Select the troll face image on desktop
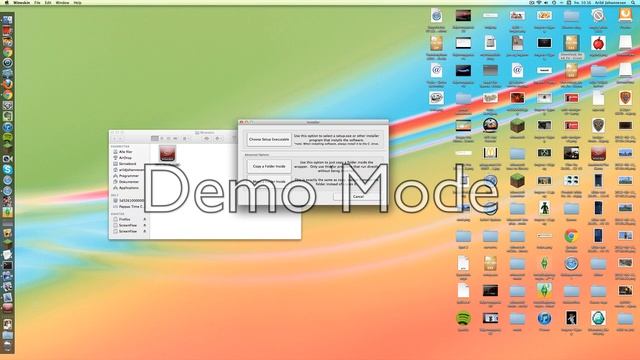Image resolution: width=640 pixels, height=360 pixels. (x=436, y=98)
